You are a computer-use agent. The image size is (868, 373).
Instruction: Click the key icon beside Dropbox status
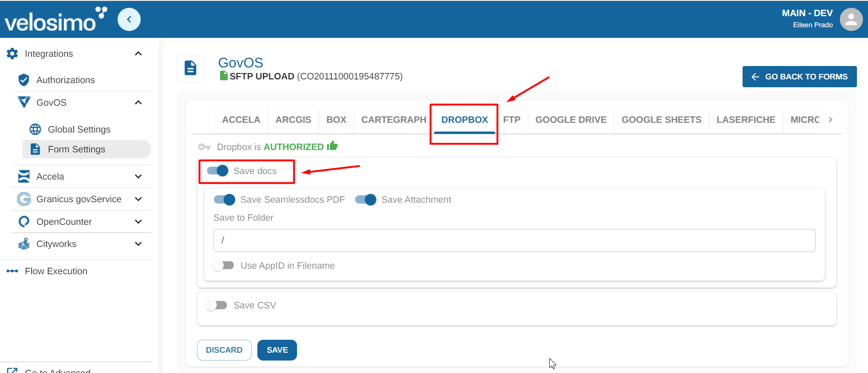(204, 147)
